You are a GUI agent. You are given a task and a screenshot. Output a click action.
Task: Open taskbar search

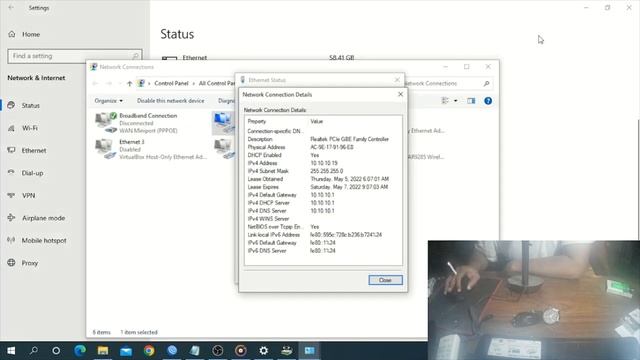click(33, 350)
